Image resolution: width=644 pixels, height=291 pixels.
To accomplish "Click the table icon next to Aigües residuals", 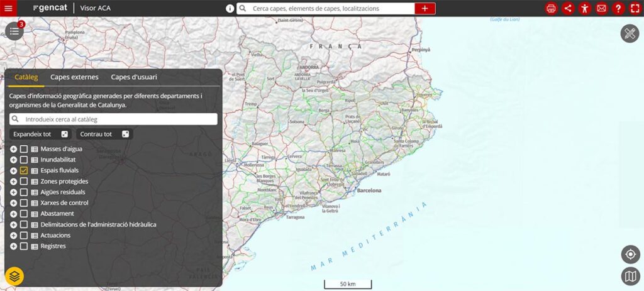I will tap(35, 192).
